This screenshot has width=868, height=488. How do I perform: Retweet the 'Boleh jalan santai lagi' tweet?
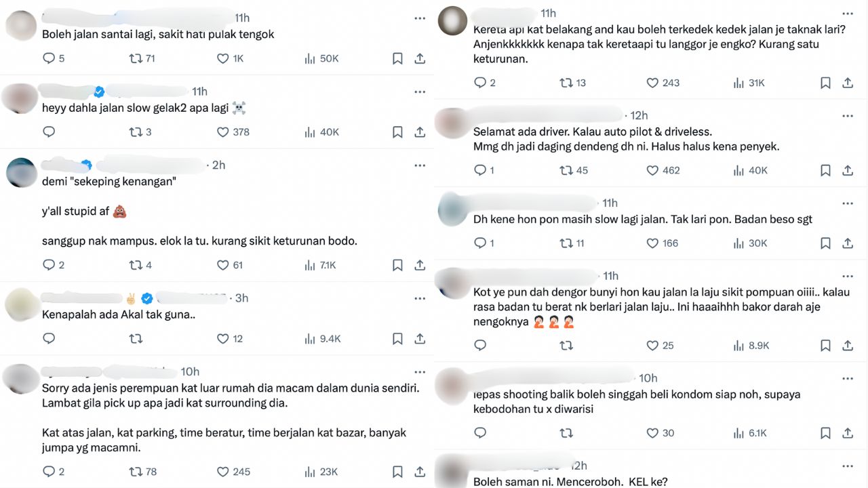coord(136,59)
